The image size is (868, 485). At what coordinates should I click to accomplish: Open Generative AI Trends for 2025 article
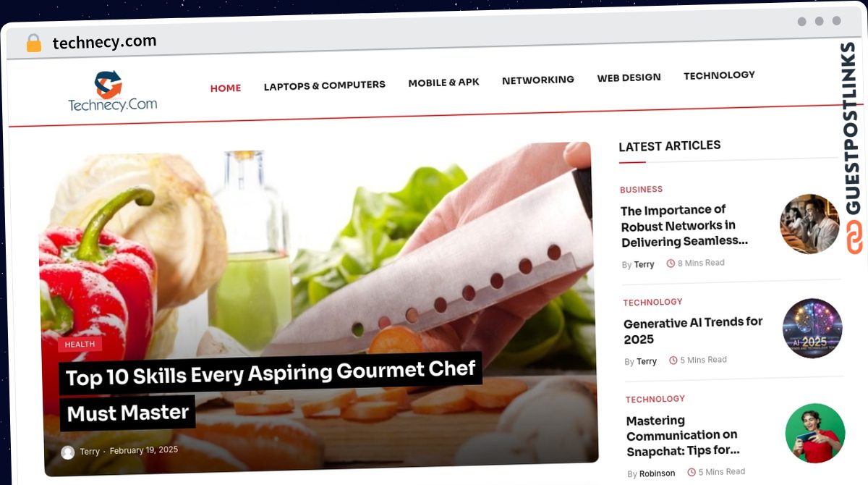coord(694,330)
